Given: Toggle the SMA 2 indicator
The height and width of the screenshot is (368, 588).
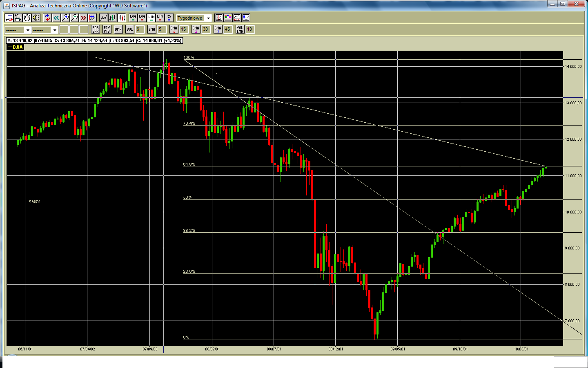Looking at the screenshot, I should click(x=196, y=29).
